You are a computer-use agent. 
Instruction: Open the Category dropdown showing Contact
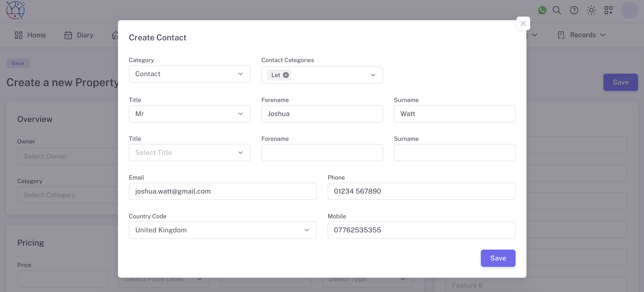pyautogui.click(x=189, y=74)
